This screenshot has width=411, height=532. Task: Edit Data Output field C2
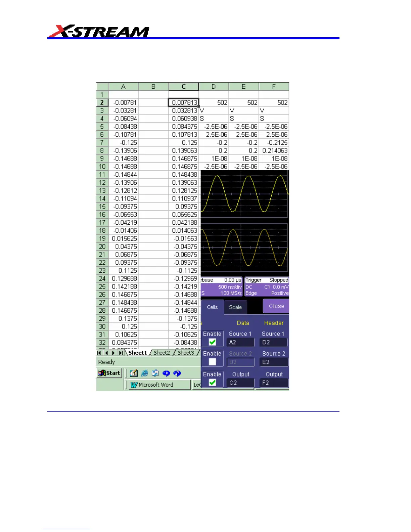pyautogui.click(x=240, y=383)
